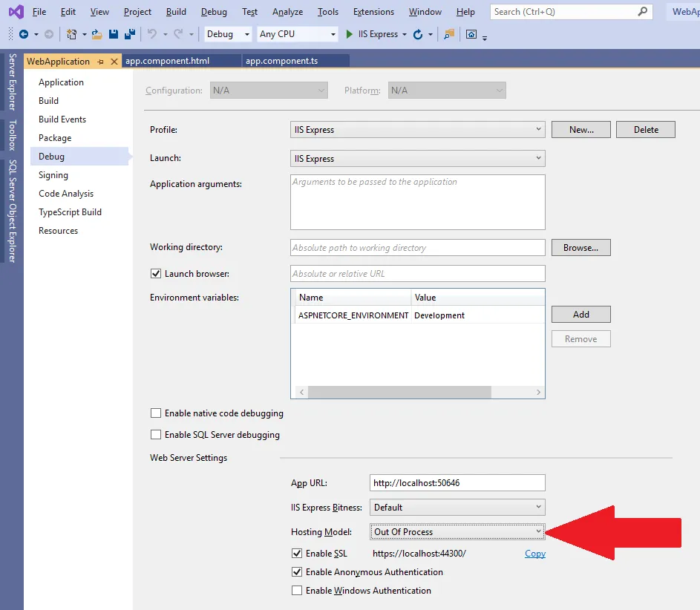
Task: Expand the back navigation history arrow
Action: 36,34
